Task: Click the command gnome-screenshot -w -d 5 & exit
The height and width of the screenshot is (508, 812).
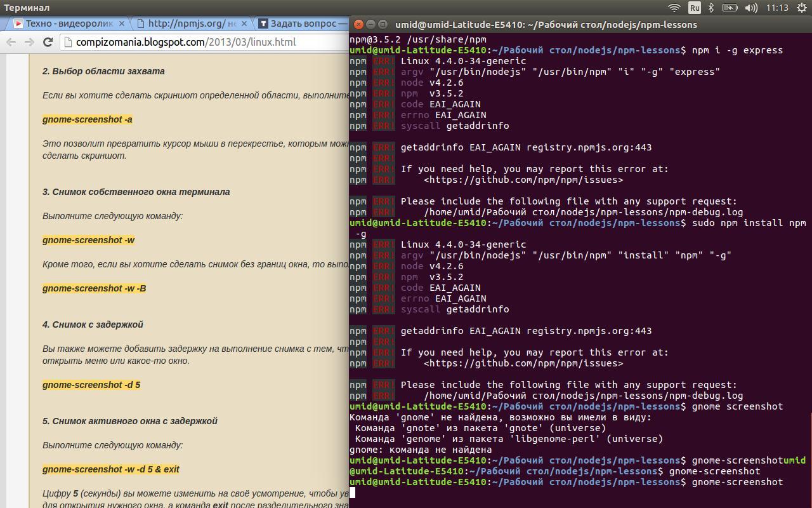Action: click(111, 469)
